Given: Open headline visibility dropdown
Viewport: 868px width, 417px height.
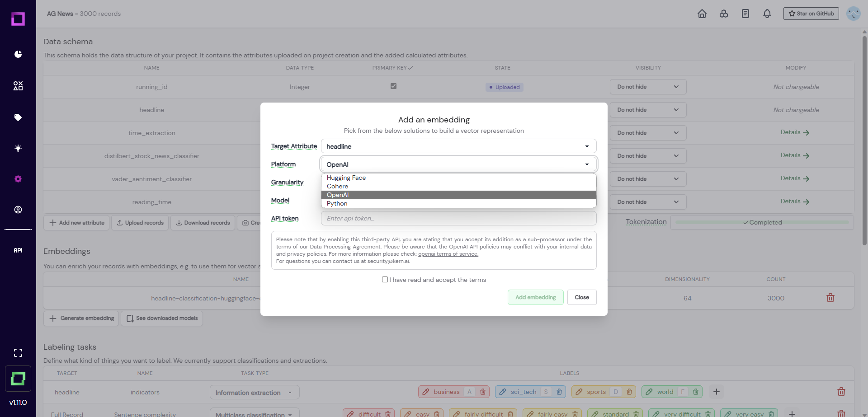Looking at the screenshot, I should point(648,110).
